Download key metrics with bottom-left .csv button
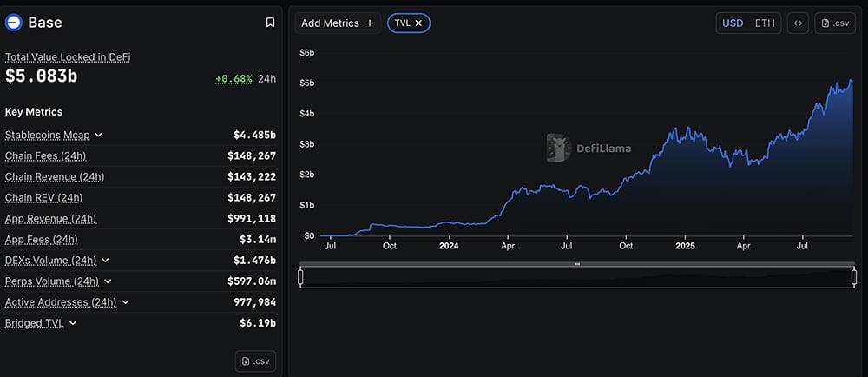Image resolution: width=868 pixels, height=377 pixels. 256,360
